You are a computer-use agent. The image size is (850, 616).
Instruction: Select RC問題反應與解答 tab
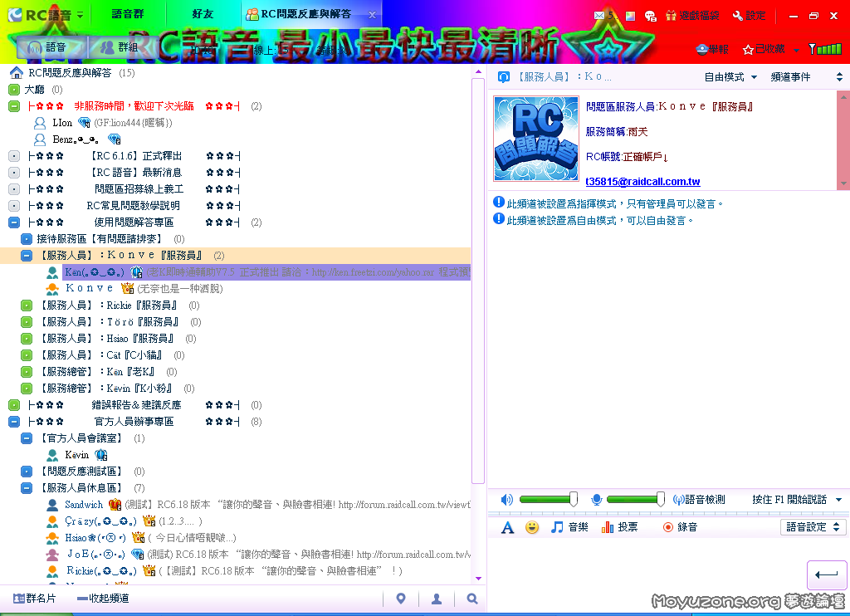click(x=305, y=15)
